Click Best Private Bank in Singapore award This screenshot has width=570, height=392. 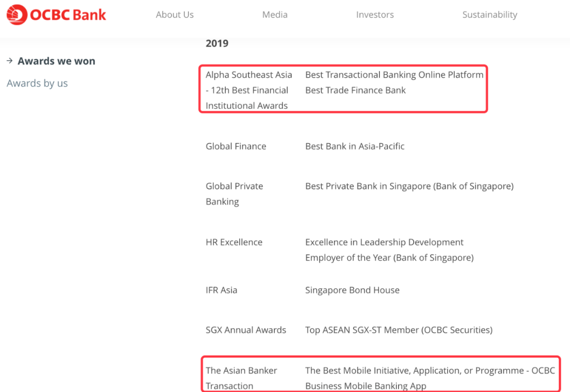tap(410, 186)
